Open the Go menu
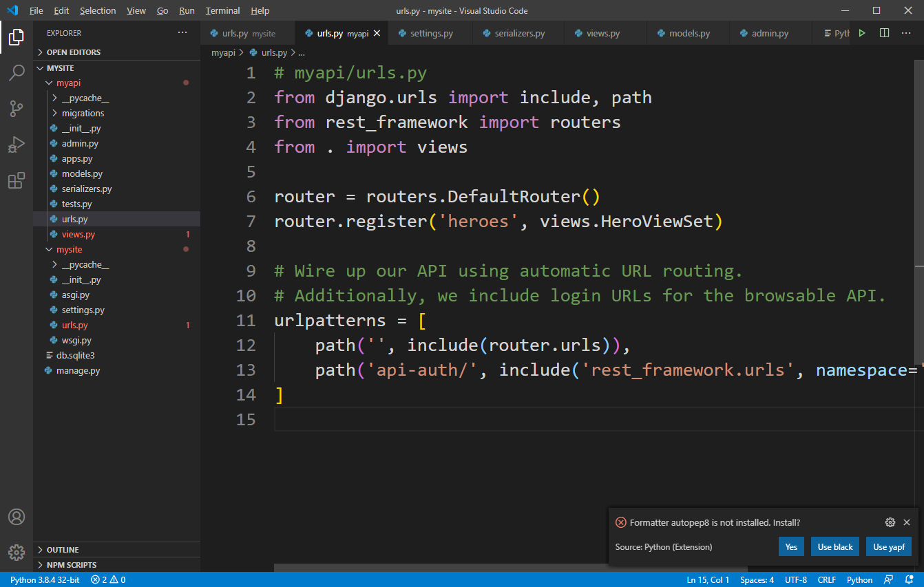 click(x=162, y=11)
